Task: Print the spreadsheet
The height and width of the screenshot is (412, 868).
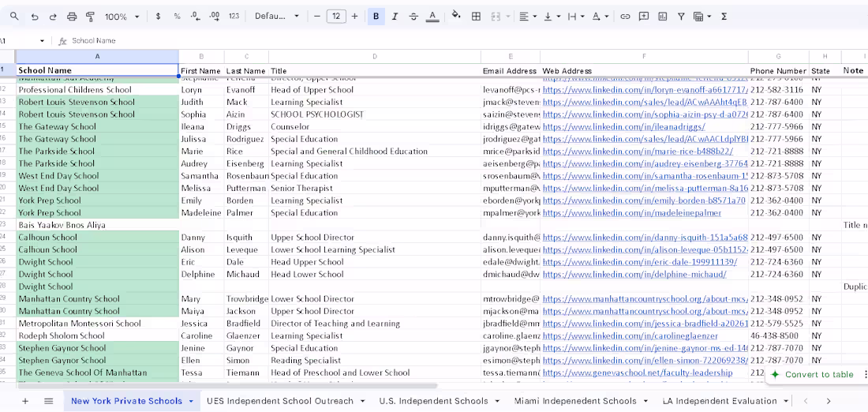Action: [x=72, y=17]
